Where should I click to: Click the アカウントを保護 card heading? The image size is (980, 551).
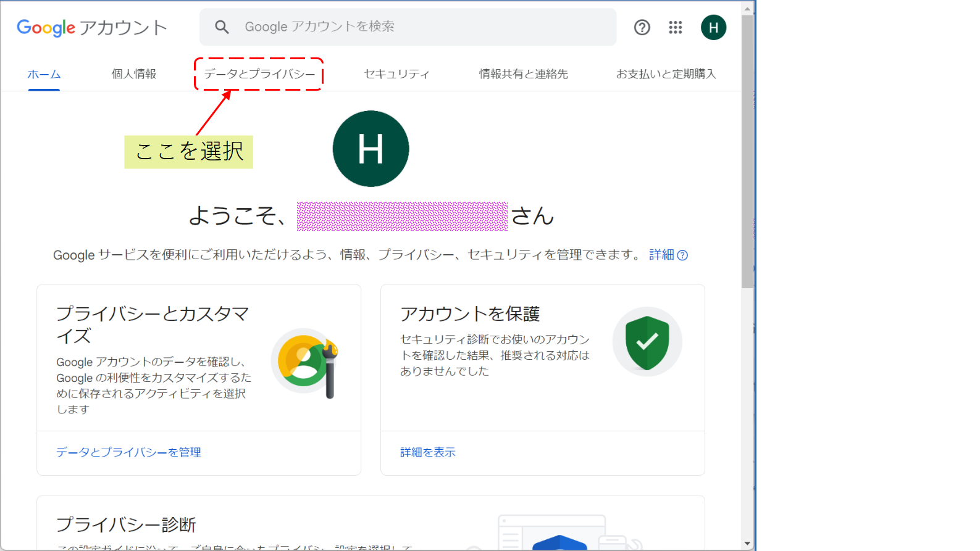[470, 314]
